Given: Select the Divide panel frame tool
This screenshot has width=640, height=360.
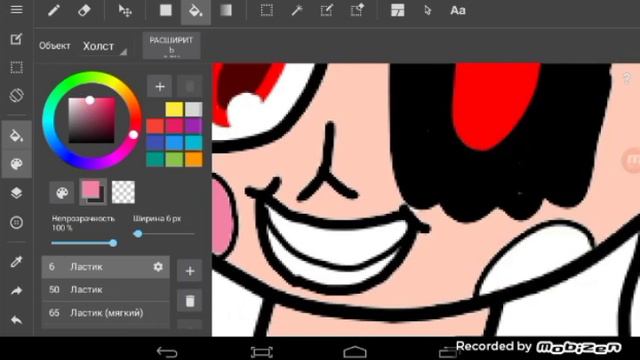Looking at the screenshot, I should pyautogui.click(x=398, y=10).
